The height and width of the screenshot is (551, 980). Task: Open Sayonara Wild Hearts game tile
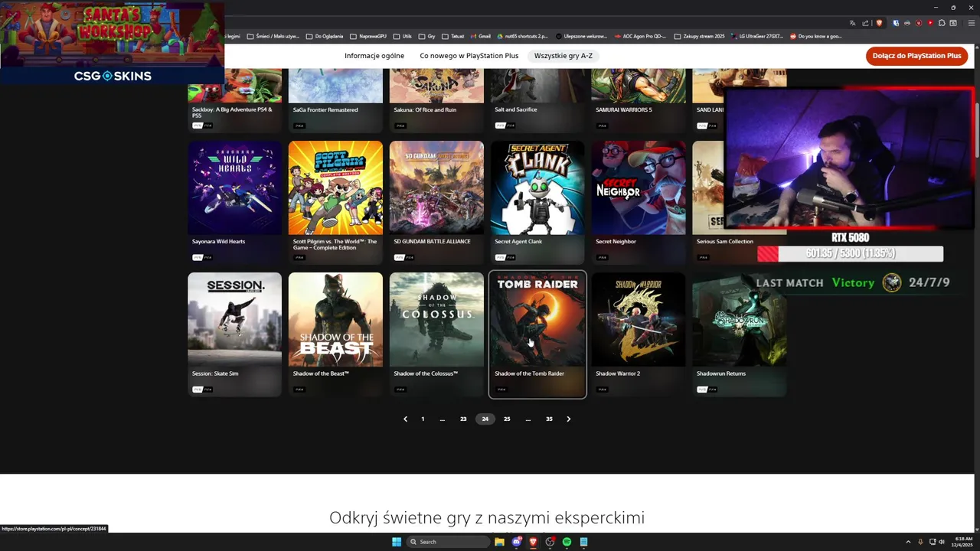[x=234, y=203]
